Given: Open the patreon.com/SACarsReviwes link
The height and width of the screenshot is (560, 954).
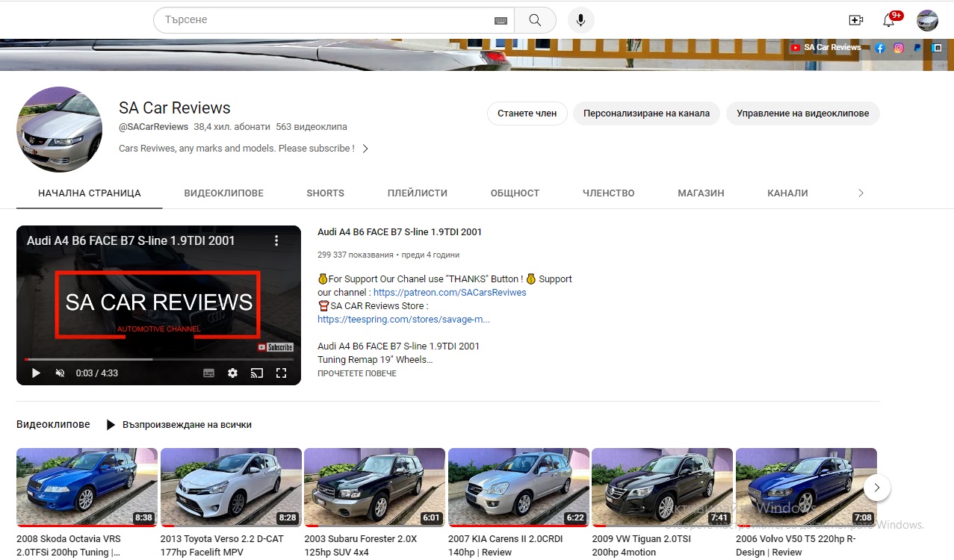Looking at the screenshot, I should click(x=449, y=293).
